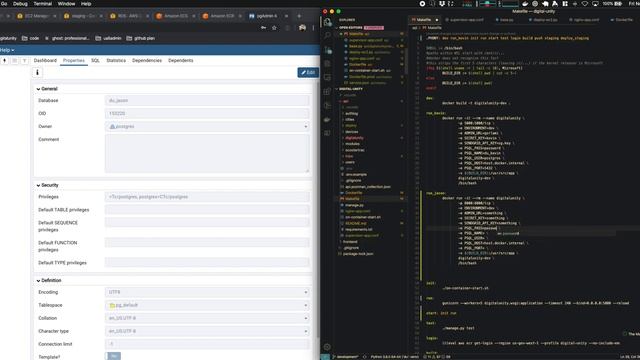
Task: Open the Window menu in menu bar
Action: pyautogui.click(x=66, y=4)
